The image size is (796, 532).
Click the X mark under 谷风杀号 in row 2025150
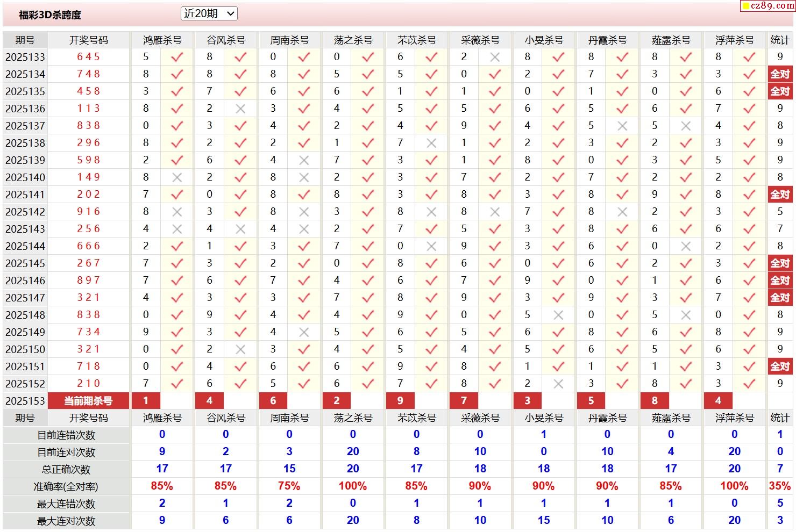click(240, 349)
